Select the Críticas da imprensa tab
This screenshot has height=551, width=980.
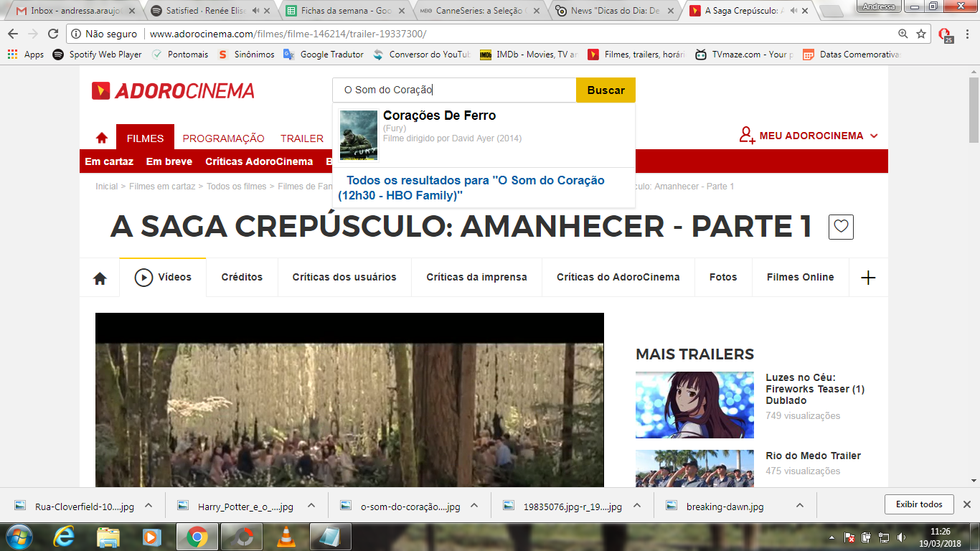476,277
